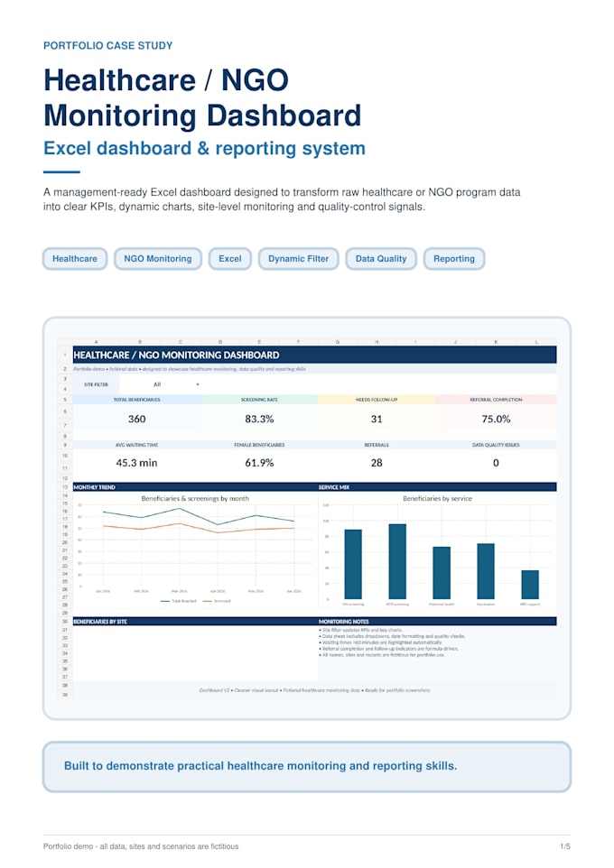The height and width of the screenshot is (868, 614).
Task: Open the Site Filter dropdown arrow
Action: tap(198, 384)
